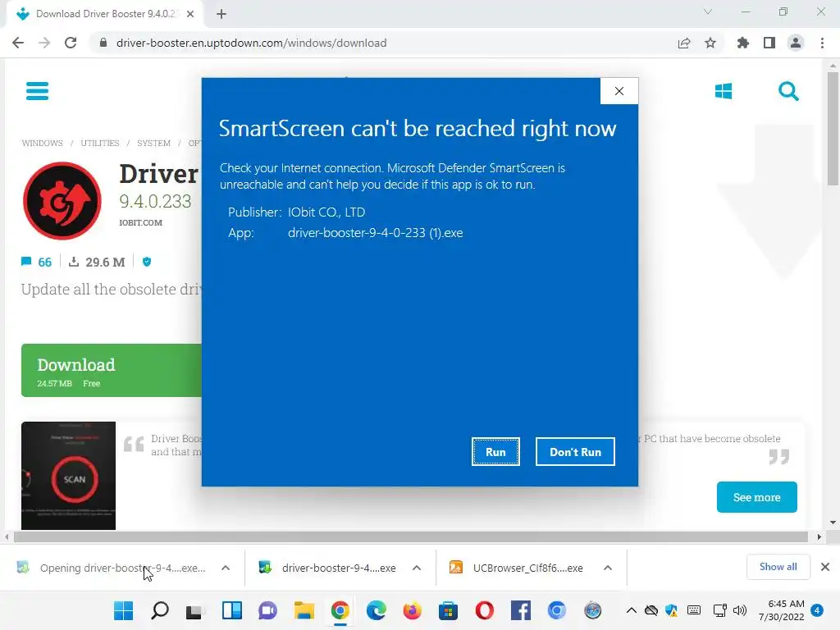840x630 pixels.
Task: Click the SYSTEM breadcrumb link
Action: pyautogui.click(x=153, y=143)
